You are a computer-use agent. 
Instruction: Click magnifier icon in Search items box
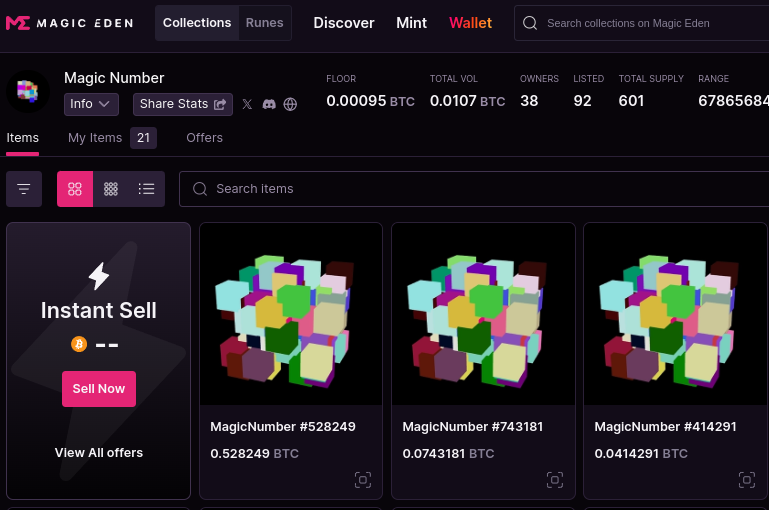tap(200, 189)
